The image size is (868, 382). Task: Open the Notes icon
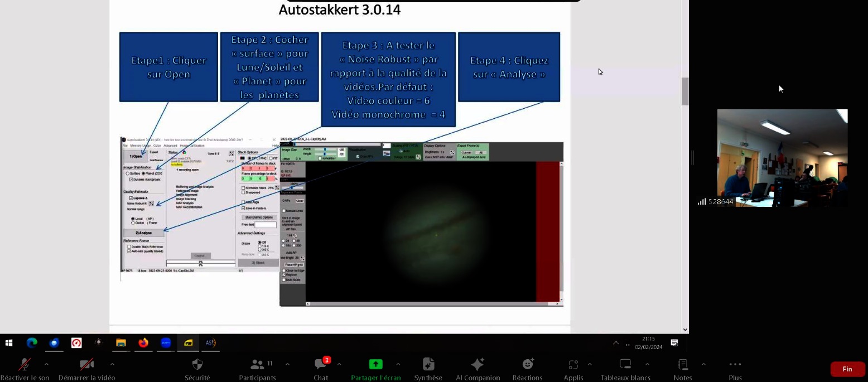[683, 365]
